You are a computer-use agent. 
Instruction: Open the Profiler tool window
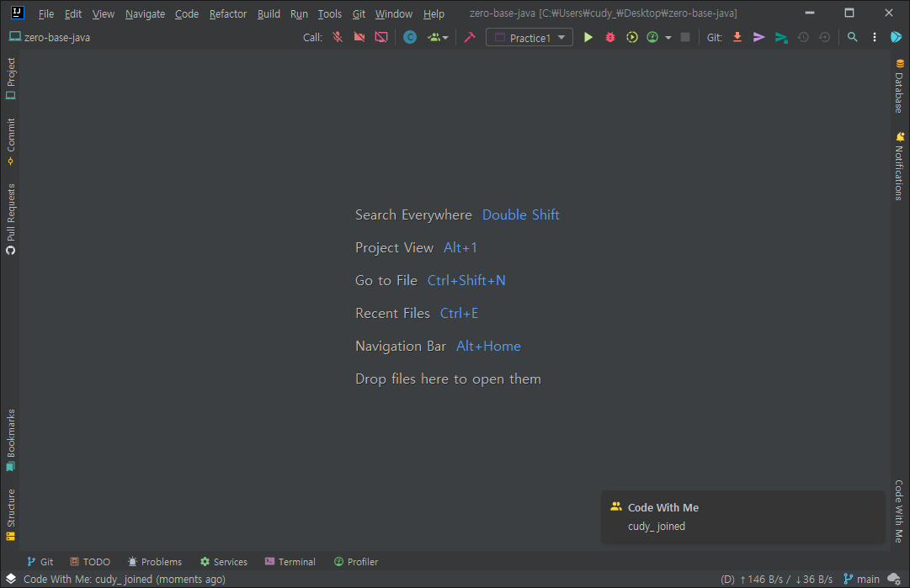[356, 561]
